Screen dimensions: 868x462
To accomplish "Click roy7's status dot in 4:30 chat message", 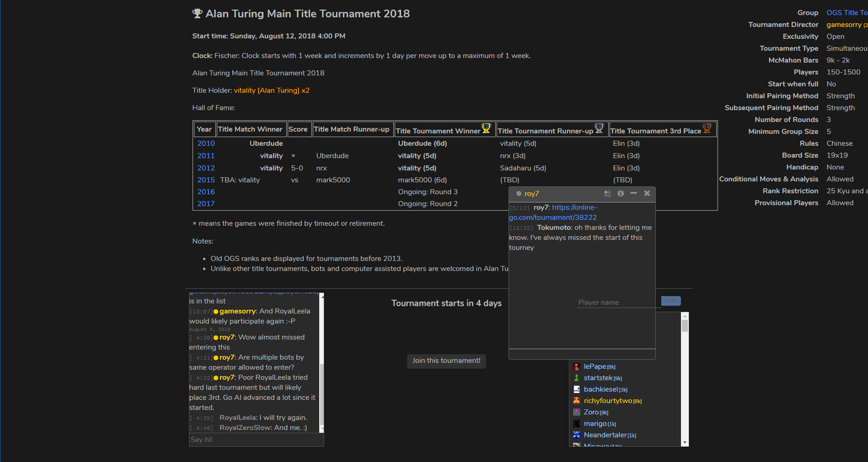I will (x=216, y=338).
